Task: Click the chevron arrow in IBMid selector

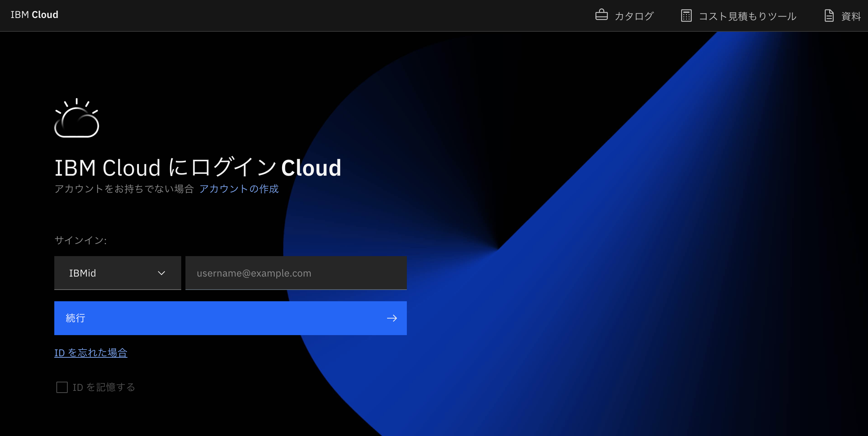Action: click(161, 273)
